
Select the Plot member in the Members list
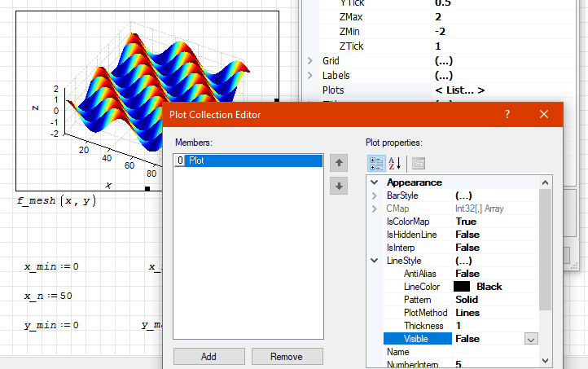click(x=248, y=160)
